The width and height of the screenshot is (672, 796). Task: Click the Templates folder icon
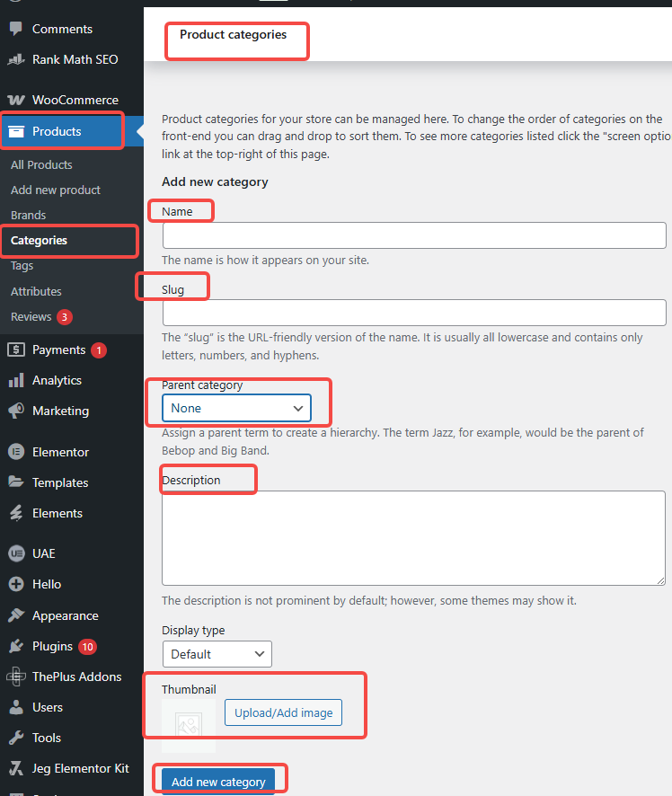[16, 482]
